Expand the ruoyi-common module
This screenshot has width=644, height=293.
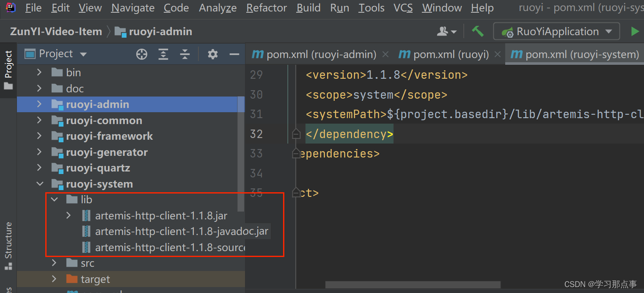pos(39,120)
